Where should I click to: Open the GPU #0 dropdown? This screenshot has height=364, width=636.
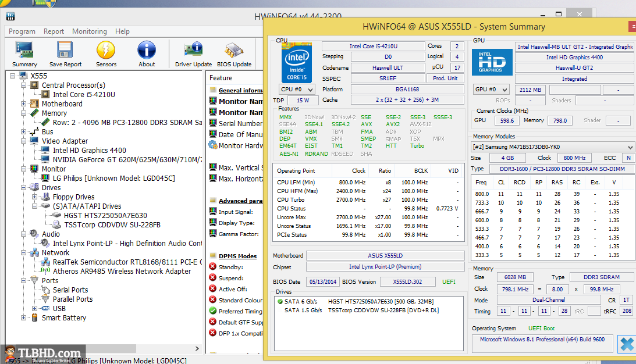click(491, 90)
